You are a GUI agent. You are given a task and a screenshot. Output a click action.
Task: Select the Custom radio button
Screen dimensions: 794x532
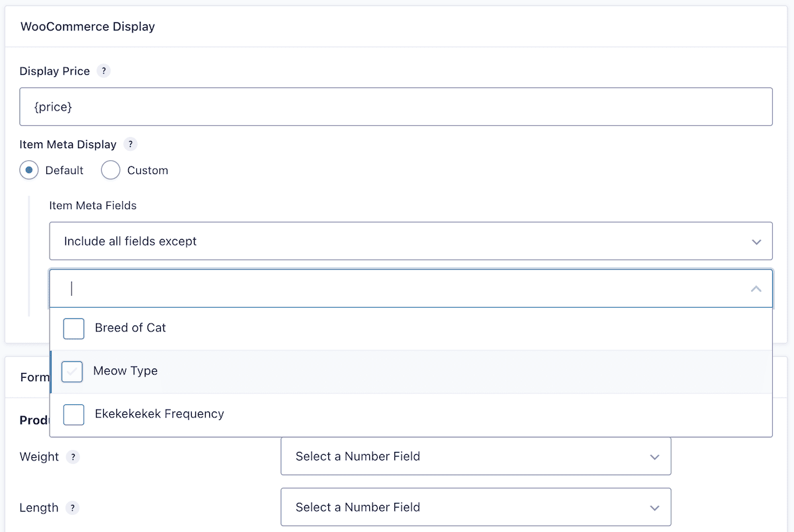click(110, 170)
